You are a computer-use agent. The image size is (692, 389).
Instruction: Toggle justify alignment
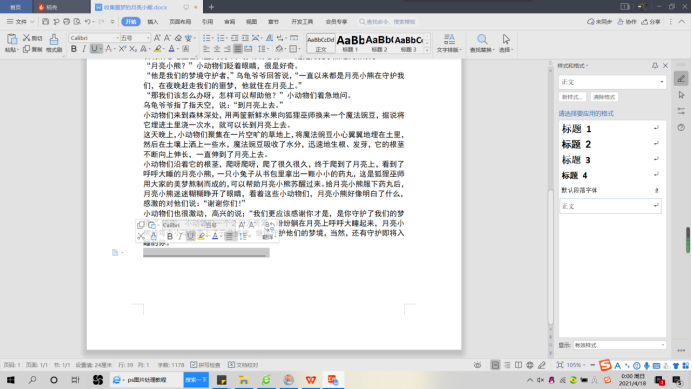[x=238, y=49]
